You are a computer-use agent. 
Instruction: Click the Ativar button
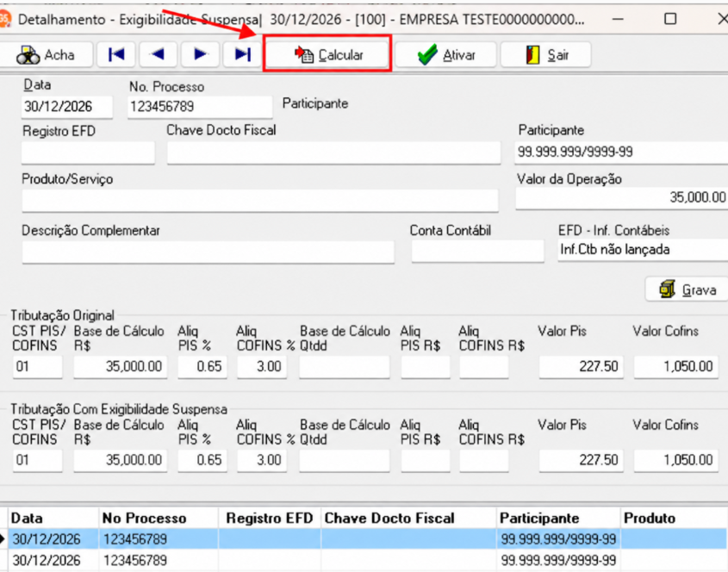[445, 55]
